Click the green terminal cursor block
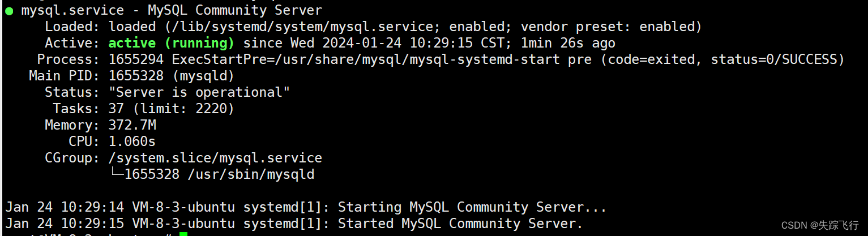This screenshot has height=236, width=868. tap(182, 234)
